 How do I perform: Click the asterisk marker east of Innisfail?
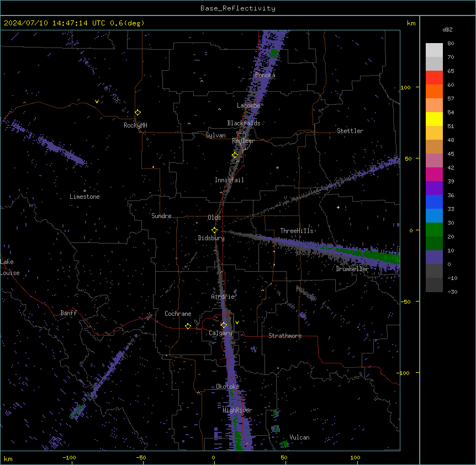pyautogui.click(x=277, y=167)
